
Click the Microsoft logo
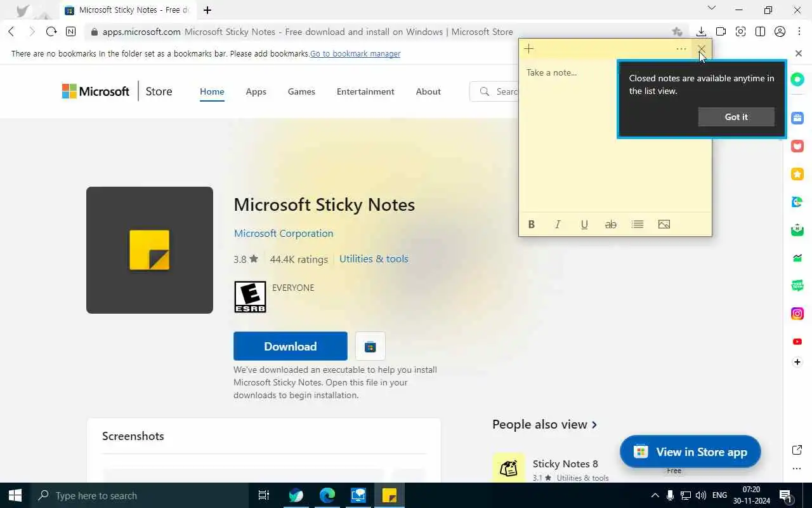pos(95,91)
